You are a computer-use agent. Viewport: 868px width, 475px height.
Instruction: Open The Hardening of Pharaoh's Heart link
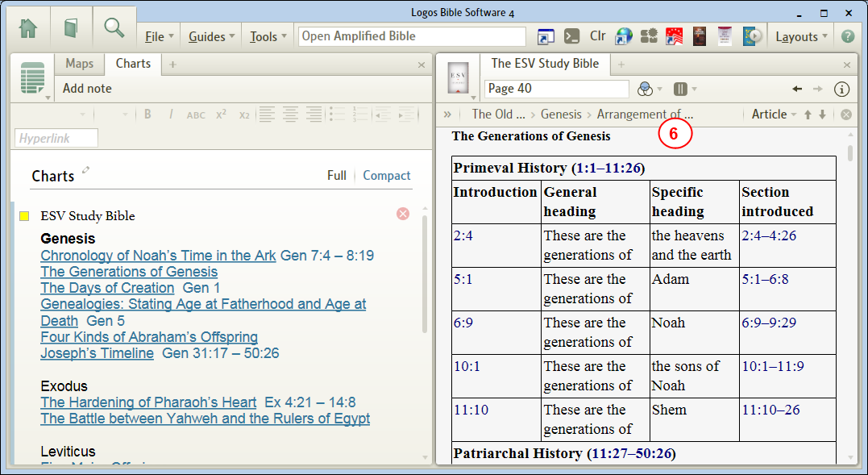[148, 402]
